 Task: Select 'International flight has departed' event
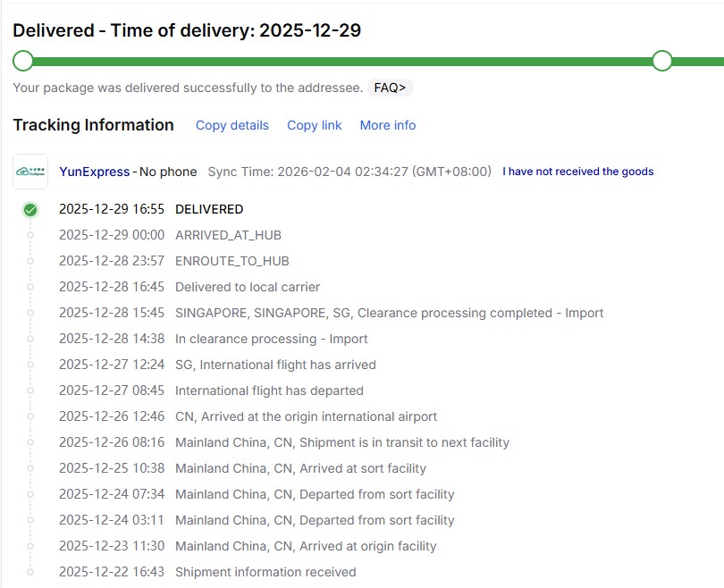[x=269, y=391]
